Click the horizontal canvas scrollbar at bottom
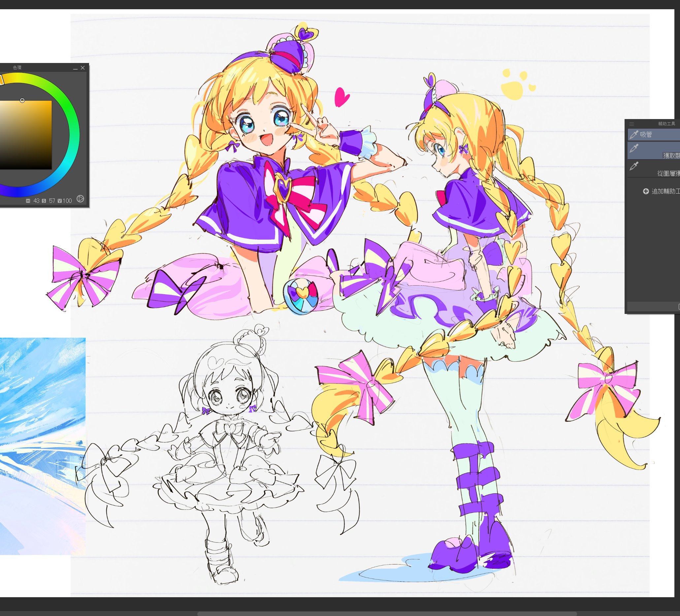The height and width of the screenshot is (616, 680). click(386, 613)
